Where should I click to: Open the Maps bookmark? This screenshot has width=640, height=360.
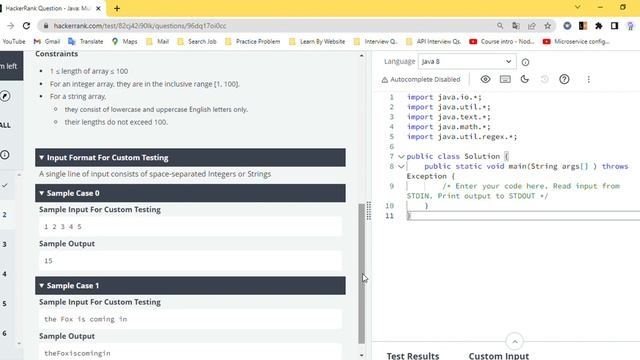[x=124, y=41]
